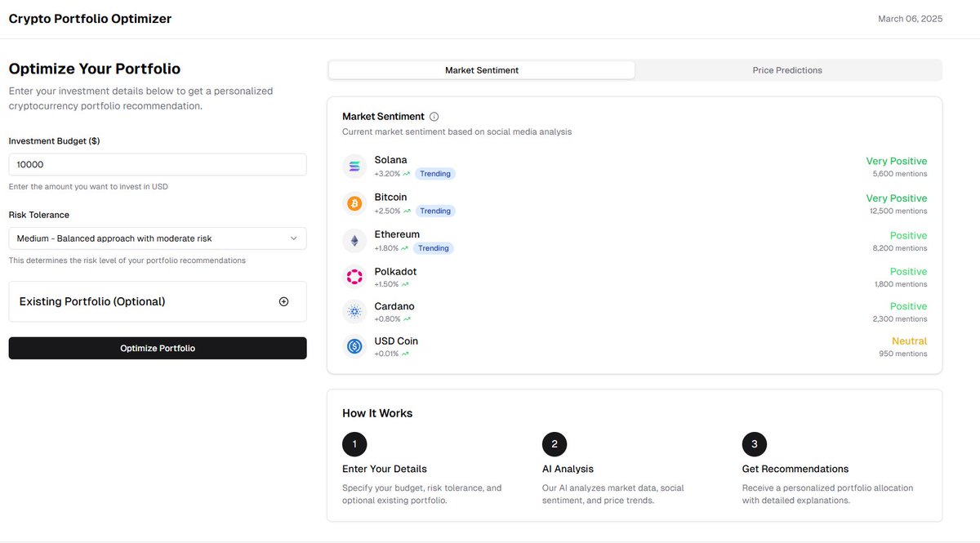Click the 5,600 mentions text
980x543 pixels.
[900, 174]
